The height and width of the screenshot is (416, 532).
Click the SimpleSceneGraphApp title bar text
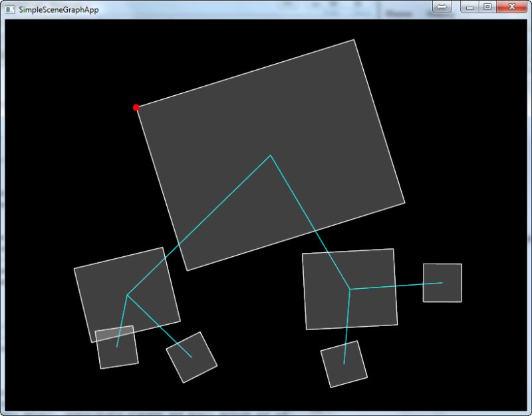pos(60,10)
